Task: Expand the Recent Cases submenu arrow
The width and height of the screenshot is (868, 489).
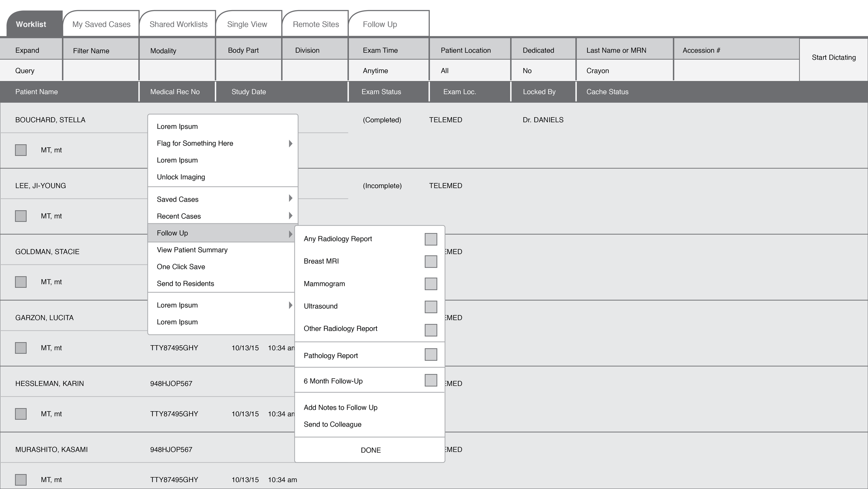Action: pyautogui.click(x=291, y=215)
